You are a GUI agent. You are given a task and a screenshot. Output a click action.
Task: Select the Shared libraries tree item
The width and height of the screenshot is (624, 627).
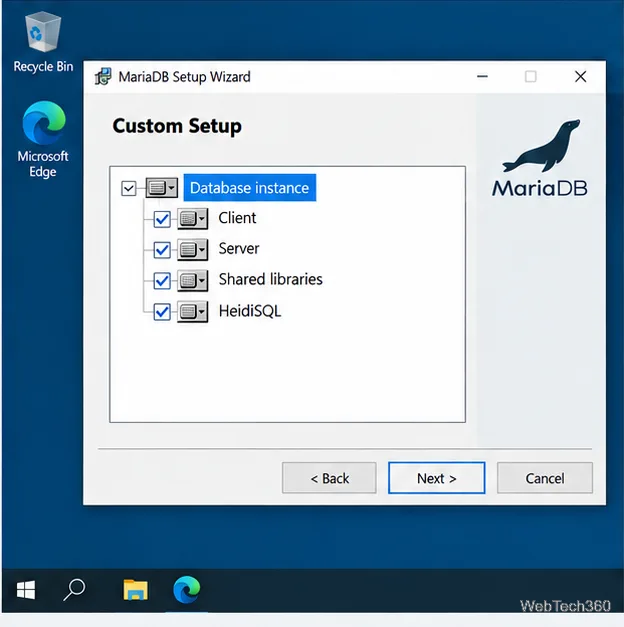point(270,279)
